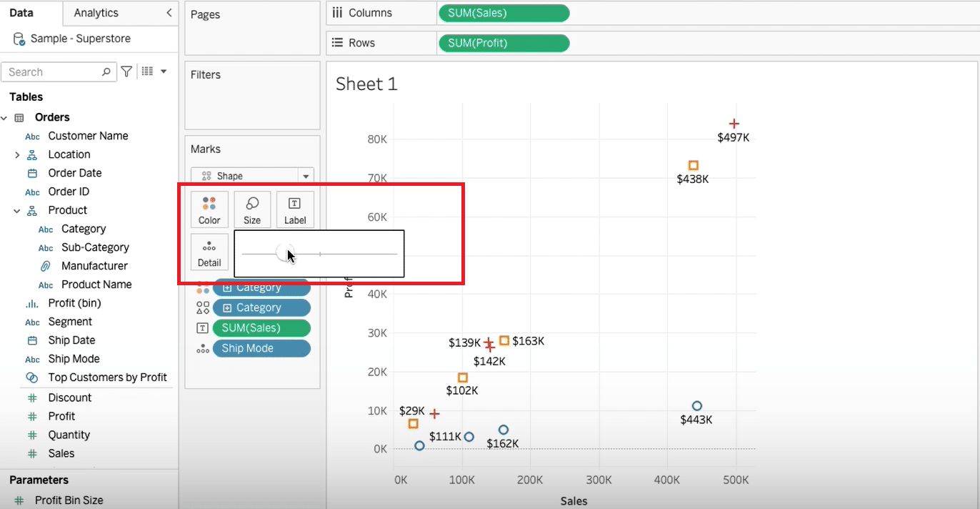Click the Discount measure hash icon
The image size is (980, 509).
31,397
